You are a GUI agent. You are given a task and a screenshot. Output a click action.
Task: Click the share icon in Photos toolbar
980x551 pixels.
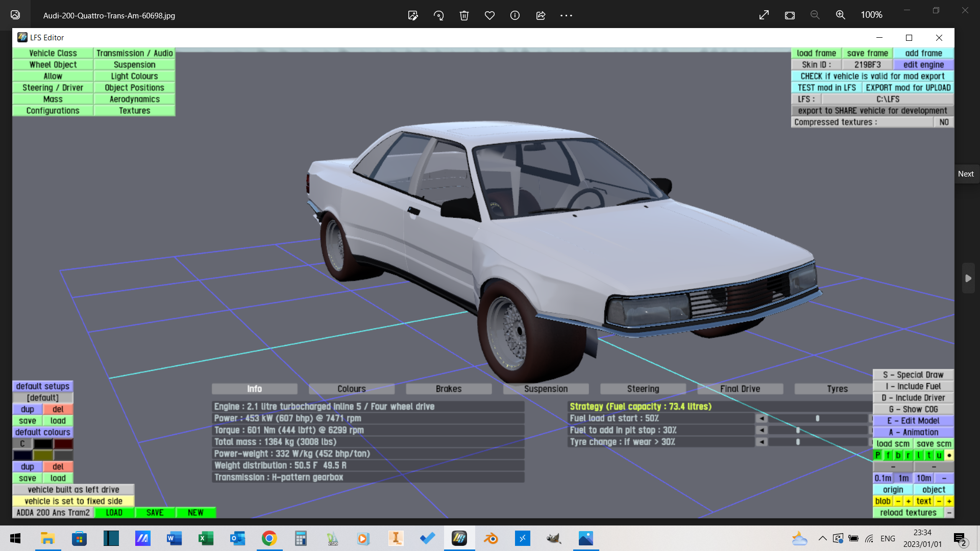[x=541, y=15]
